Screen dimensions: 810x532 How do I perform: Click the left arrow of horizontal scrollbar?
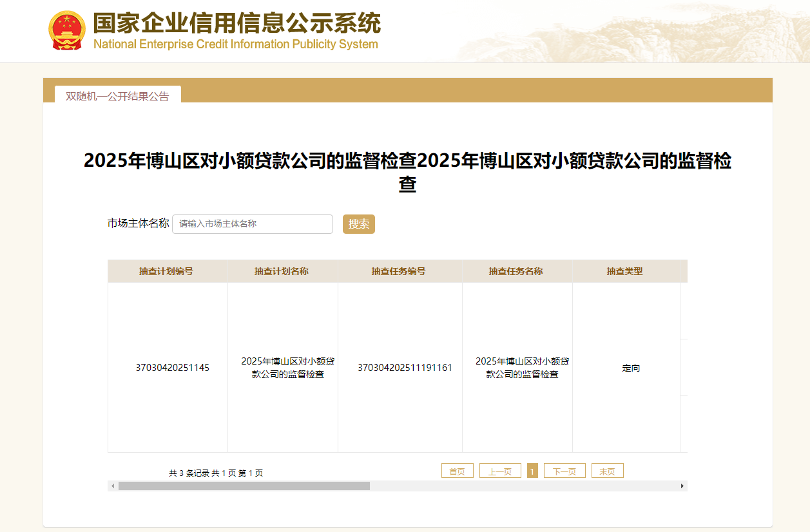pos(113,486)
